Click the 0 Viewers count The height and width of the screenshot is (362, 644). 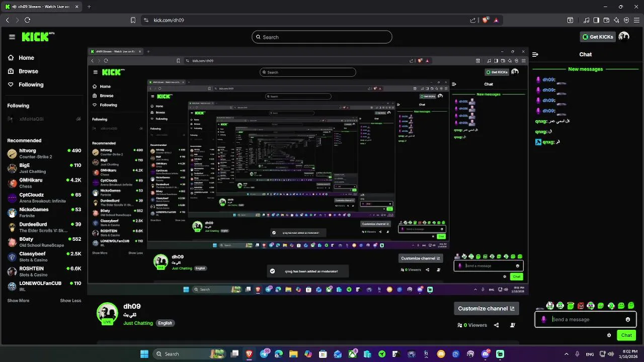pyautogui.click(x=472, y=325)
